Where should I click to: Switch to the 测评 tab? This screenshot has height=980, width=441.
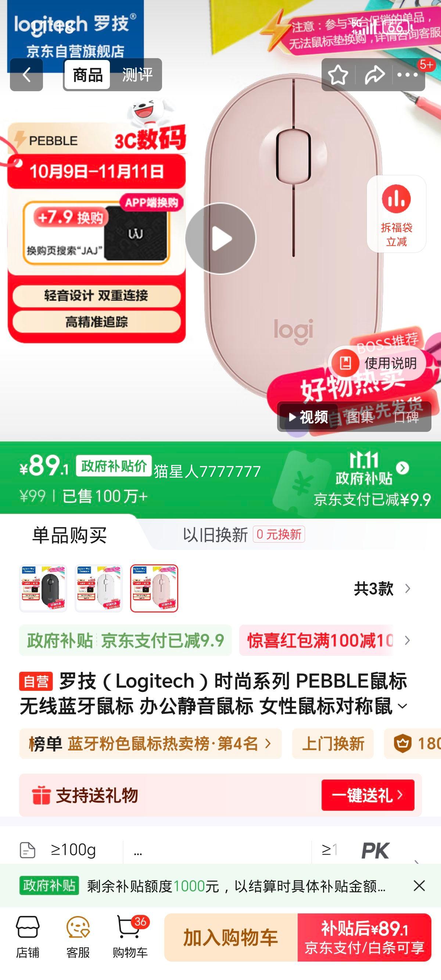point(137,75)
